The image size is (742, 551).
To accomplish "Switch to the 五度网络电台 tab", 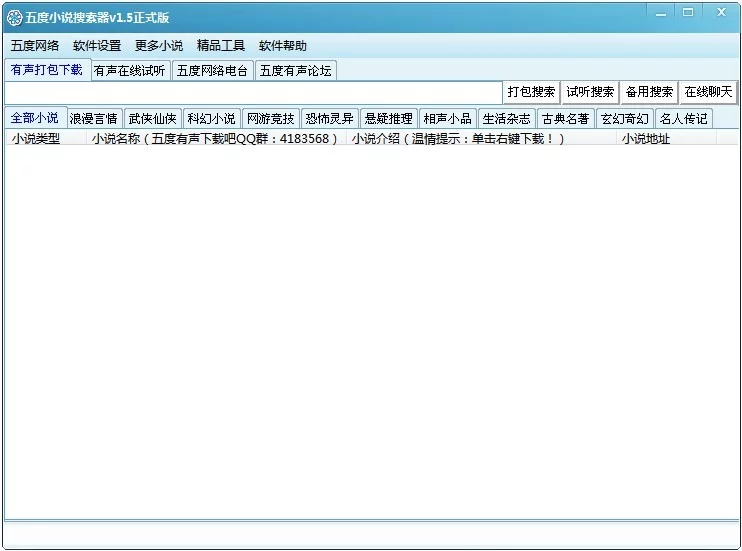I will tap(212, 70).
